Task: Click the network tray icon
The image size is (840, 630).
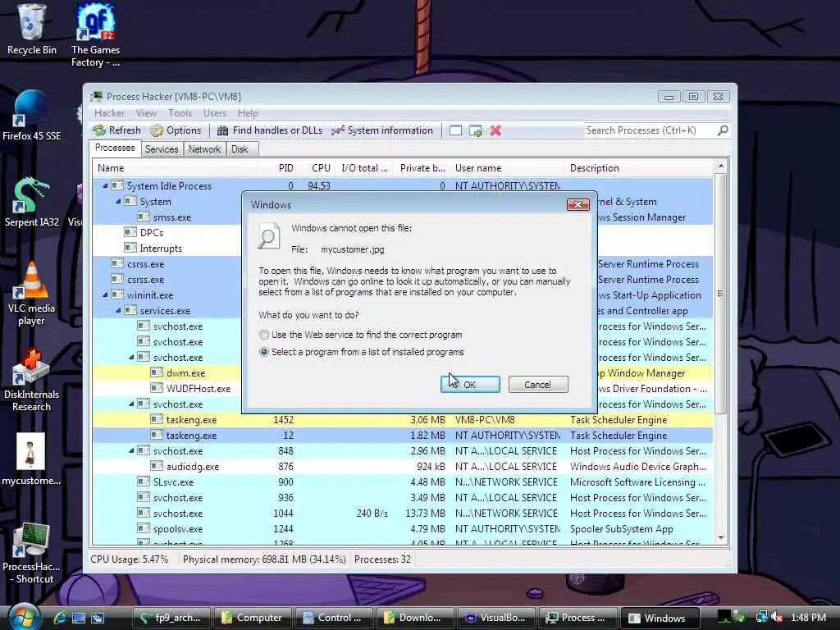Action: pos(761,618)
